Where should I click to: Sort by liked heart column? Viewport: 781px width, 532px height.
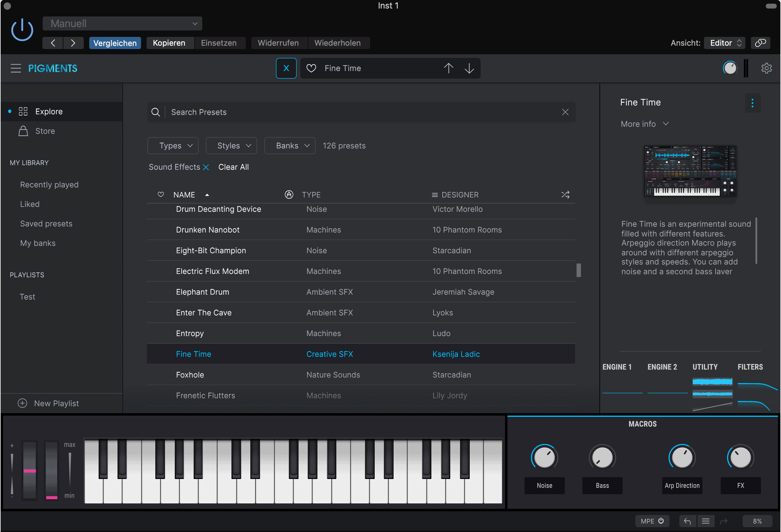click(161, 195)
